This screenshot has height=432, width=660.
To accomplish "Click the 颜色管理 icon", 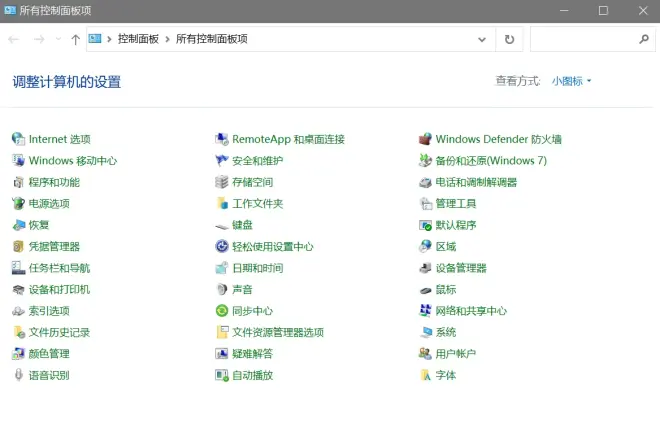I will pos(18,354).
